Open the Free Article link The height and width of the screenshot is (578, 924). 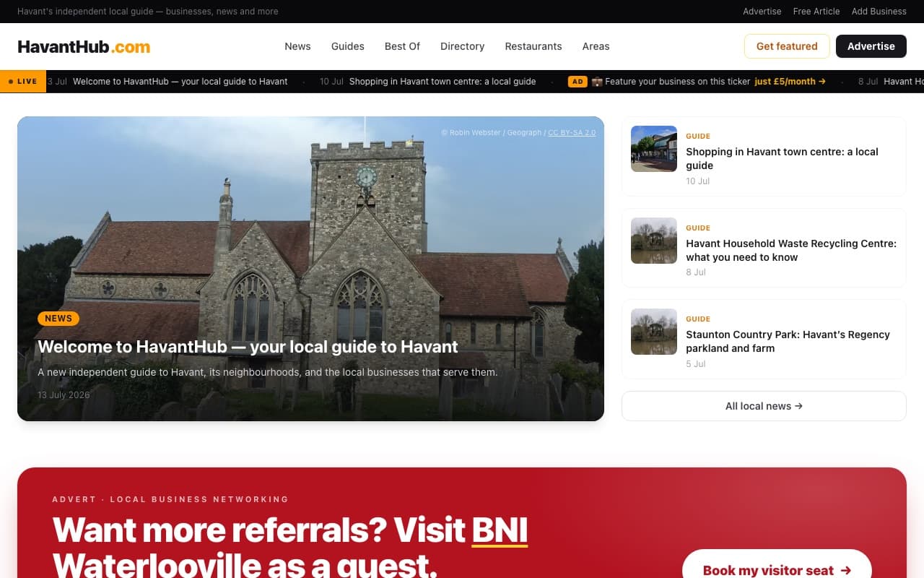pos(816,12)
